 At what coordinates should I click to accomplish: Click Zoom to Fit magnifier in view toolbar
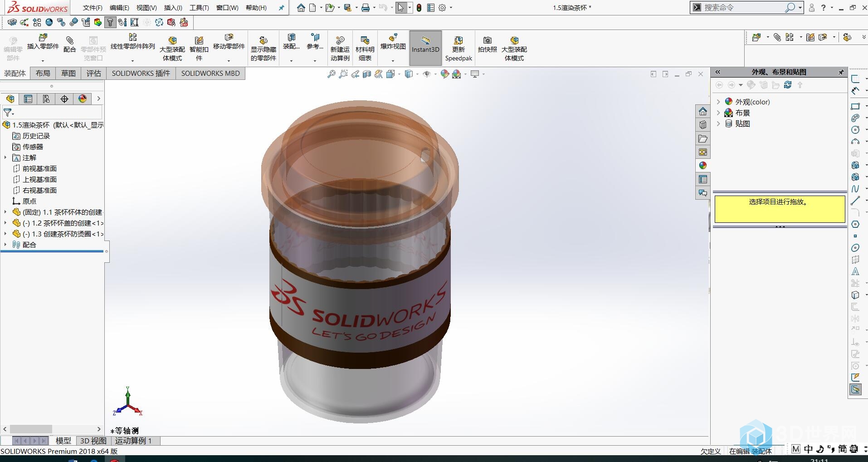pyautogui.click(x=332, y=74)
